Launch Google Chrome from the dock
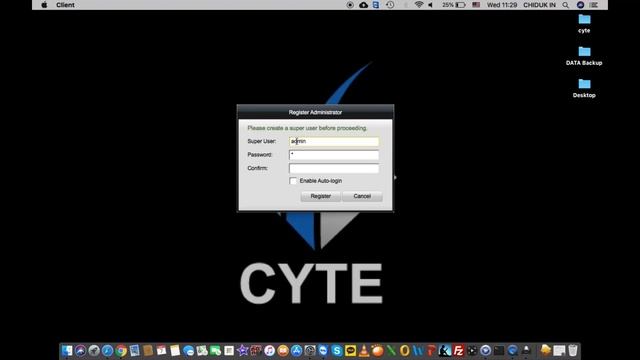The height and width of the screenshot is (360, 640). (121, 350)
